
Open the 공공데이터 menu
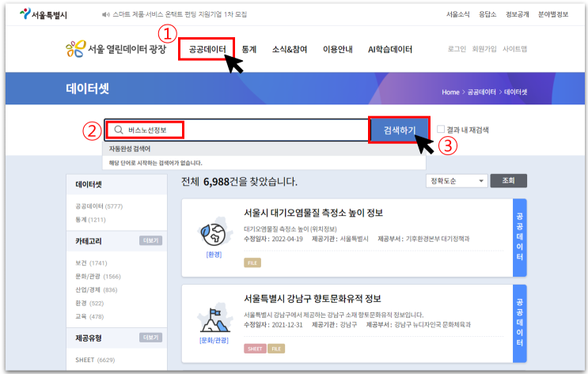tap(207, 49)
